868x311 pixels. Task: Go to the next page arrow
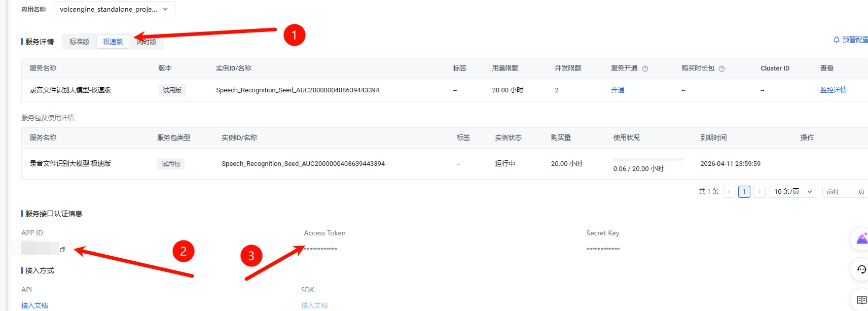[759, 192]
